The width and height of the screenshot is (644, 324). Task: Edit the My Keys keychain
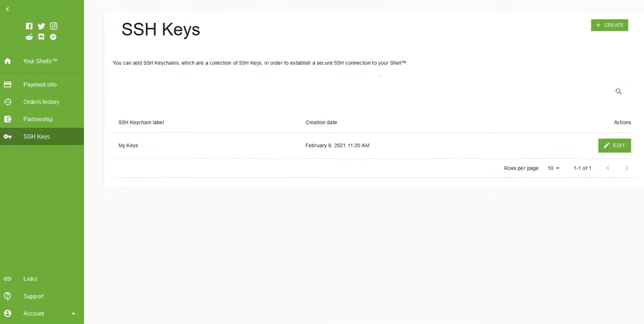pyautogui.click(x=614, y=145)
